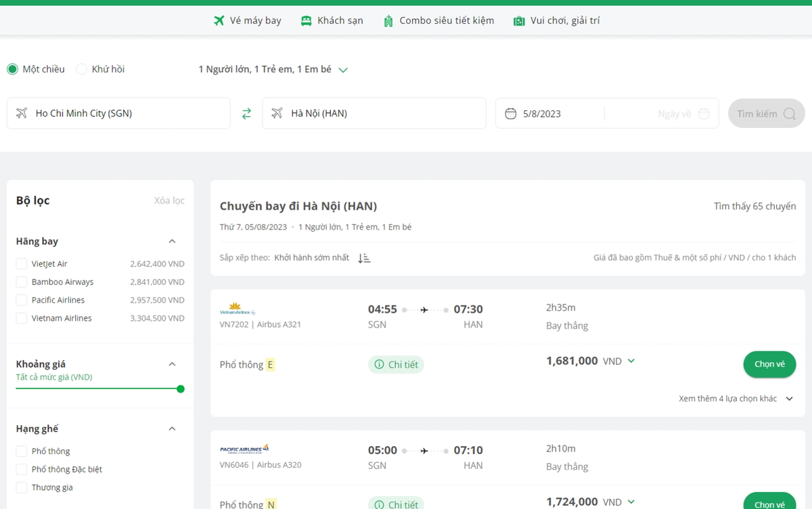The width and height of the screenshot is (812, 509).
Task: Click the price range slider handle
Action: point(181,389)
